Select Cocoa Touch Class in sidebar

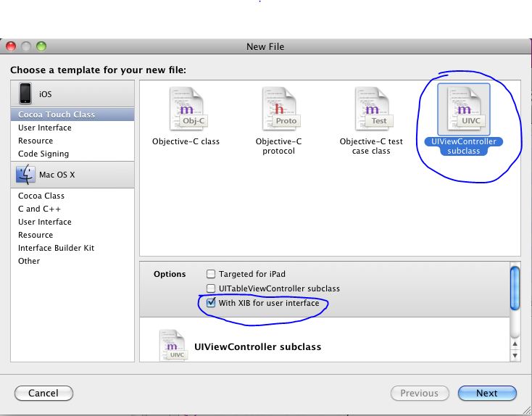pyautogui.click(x=56, y=115)
